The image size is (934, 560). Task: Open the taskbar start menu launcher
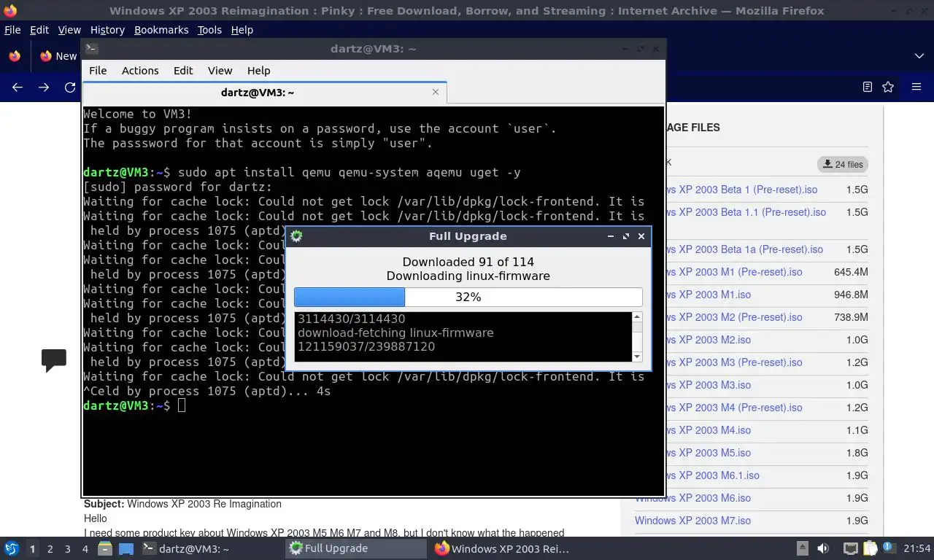(12, 548)
